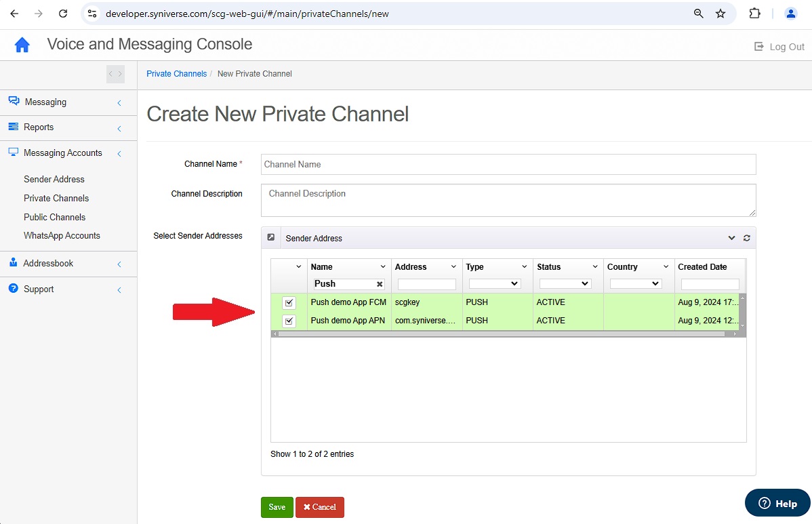This screenshot has height=524, width=812.
Task: Expand the Support menu
Action: (119, 290)
